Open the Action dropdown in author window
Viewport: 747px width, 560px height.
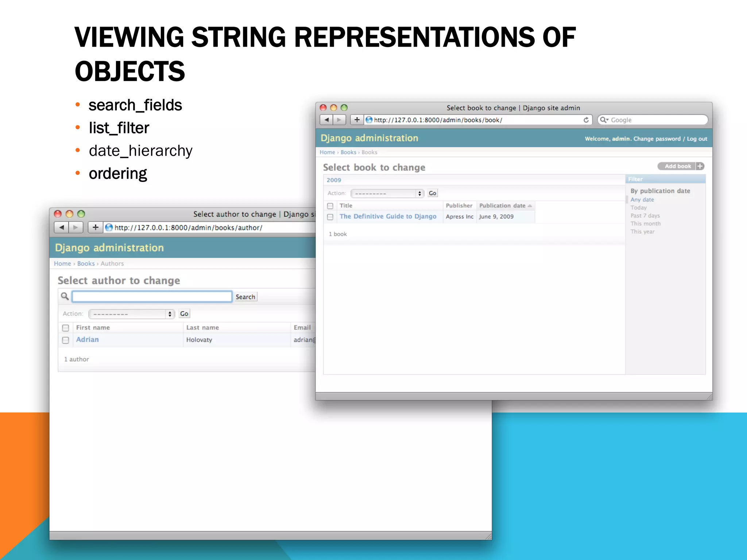[x=132, y=314]
